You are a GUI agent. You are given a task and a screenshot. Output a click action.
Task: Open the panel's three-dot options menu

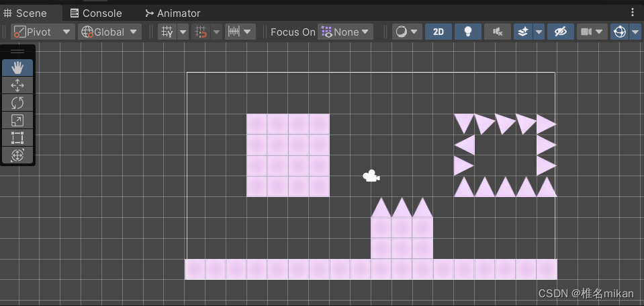click(x=633, y=12)
